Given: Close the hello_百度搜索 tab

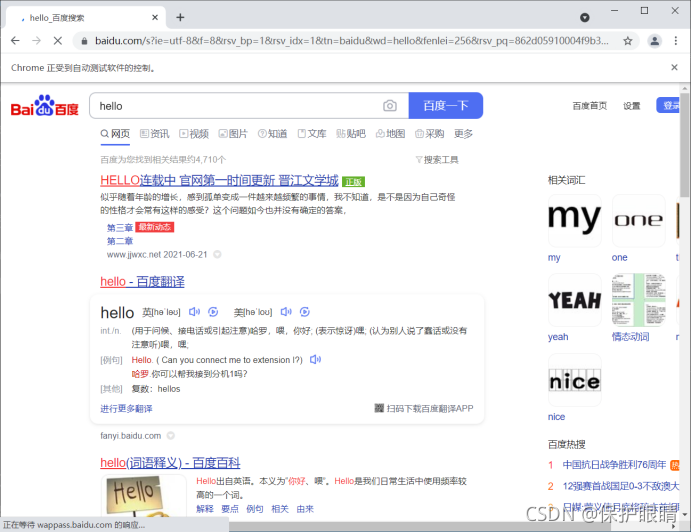Looking at the screenshot, I should [155, 17].
